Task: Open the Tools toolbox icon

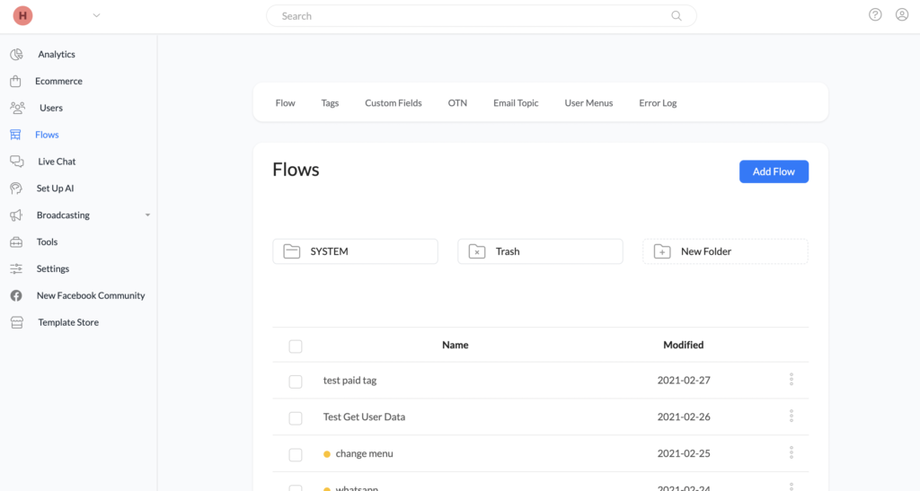Action: (x=16, y=242)
